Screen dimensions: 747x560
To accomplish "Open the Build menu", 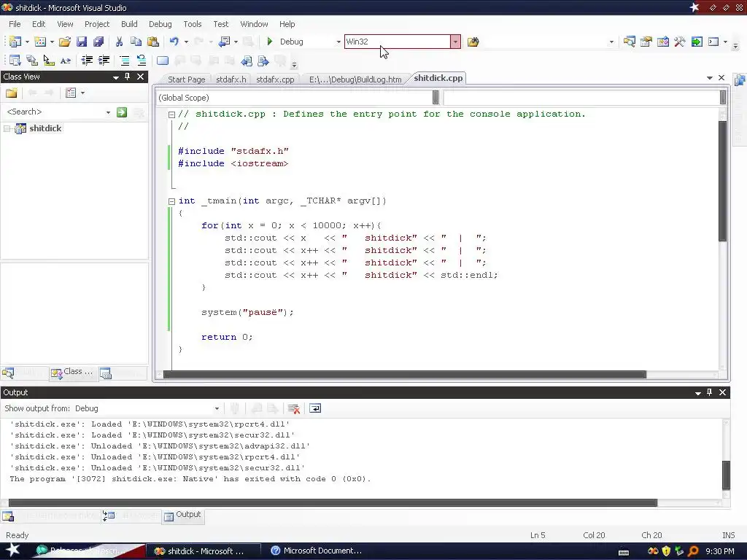I will 129,24.
